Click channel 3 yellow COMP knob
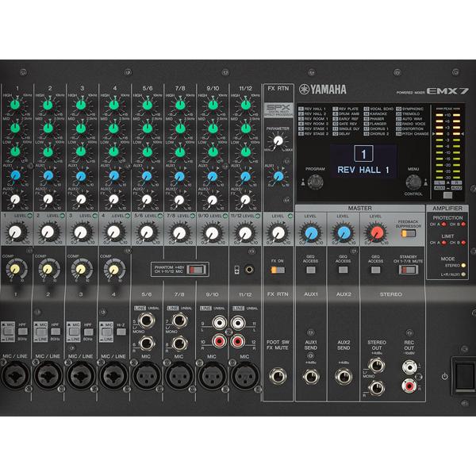The image size is (476, 476). pos(80,269)
